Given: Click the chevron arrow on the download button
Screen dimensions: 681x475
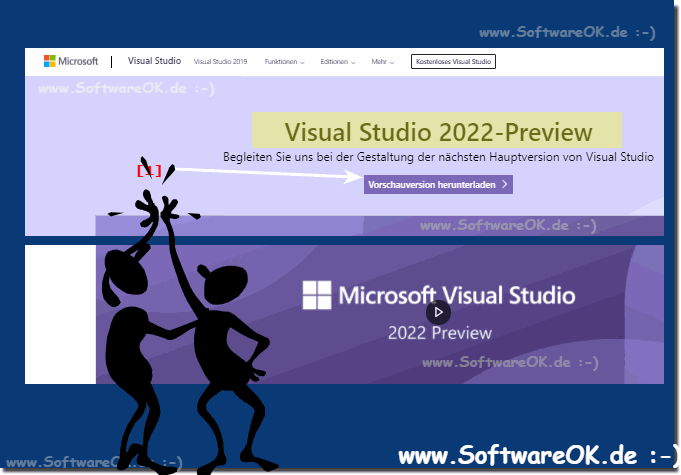Looking at the screenshot, I should point(505,184).
